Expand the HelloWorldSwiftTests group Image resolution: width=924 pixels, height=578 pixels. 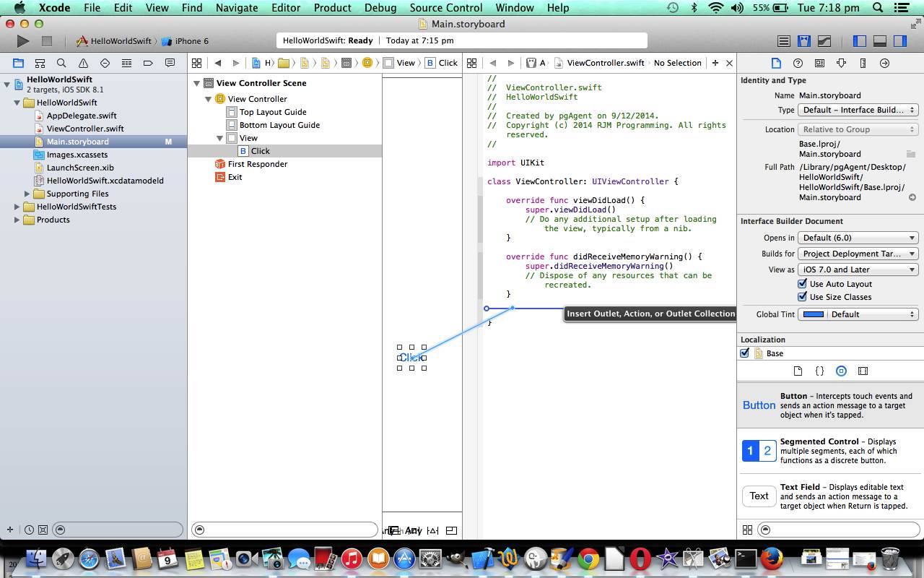[x=17, y=207]
